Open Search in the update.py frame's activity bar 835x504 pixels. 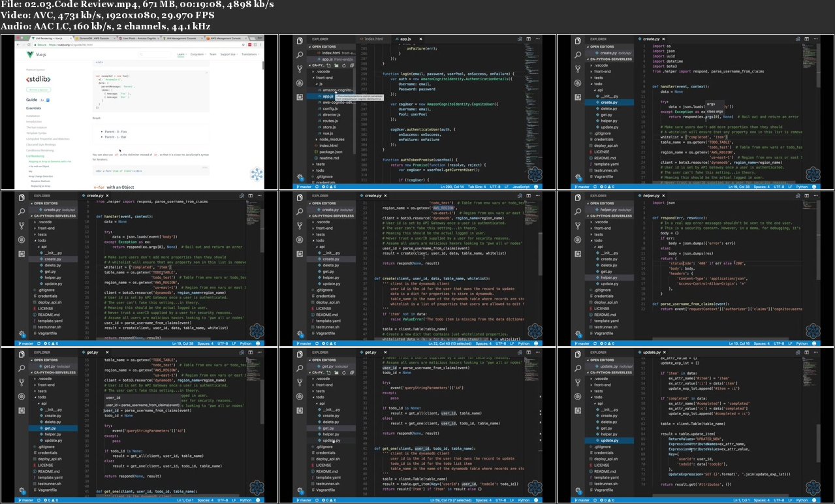578,368
